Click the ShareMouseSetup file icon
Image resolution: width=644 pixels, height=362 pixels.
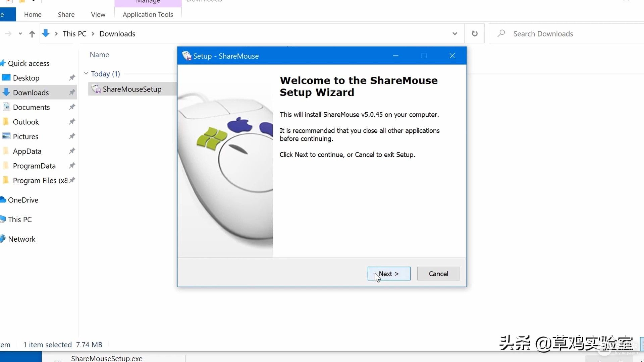[x=96, y=89]
